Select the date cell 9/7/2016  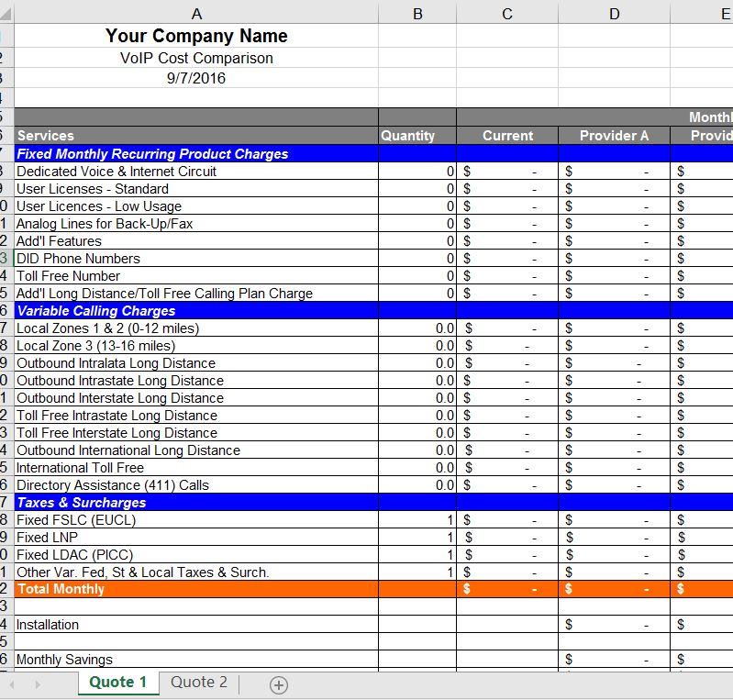coord(196,78)
